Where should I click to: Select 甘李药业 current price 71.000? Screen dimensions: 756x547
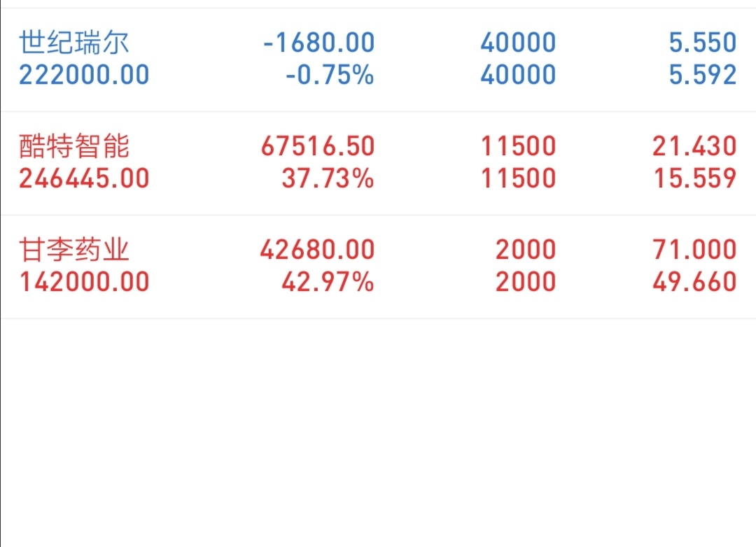695,250
